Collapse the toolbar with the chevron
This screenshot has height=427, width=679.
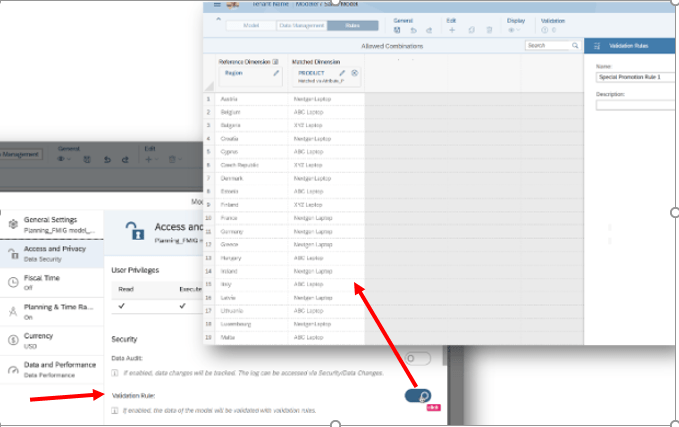pos(219,20)
